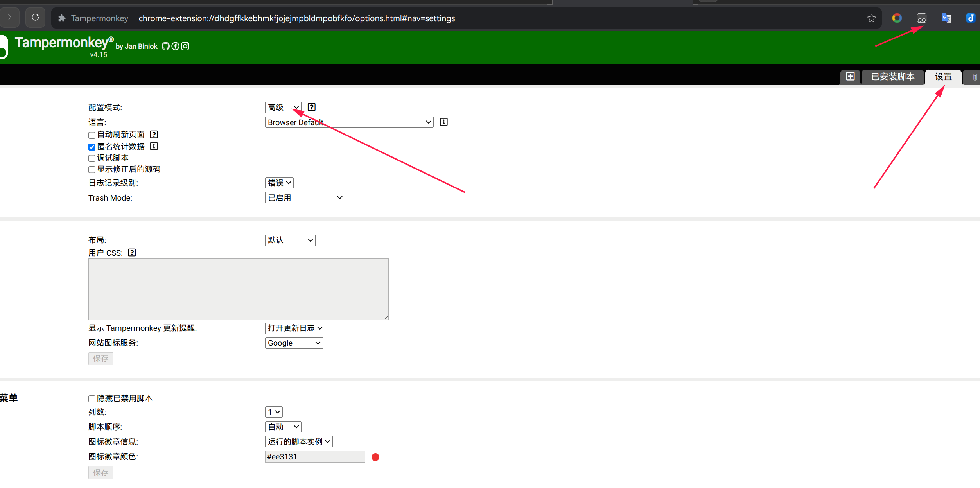The image size is (980, 488).
Task: Switch to the 已安装脚本 tab
Action: click(893, 77)
